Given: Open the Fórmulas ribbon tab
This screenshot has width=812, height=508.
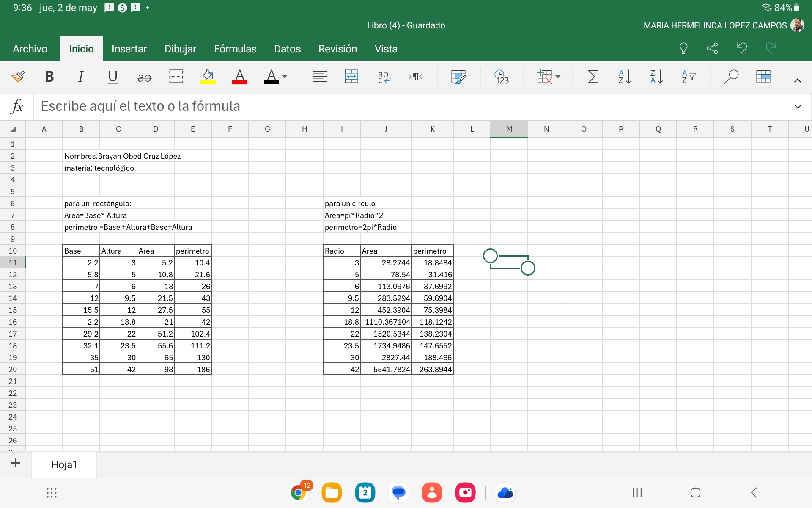Looking at the screenshot, I should click(x=235, y=49).
